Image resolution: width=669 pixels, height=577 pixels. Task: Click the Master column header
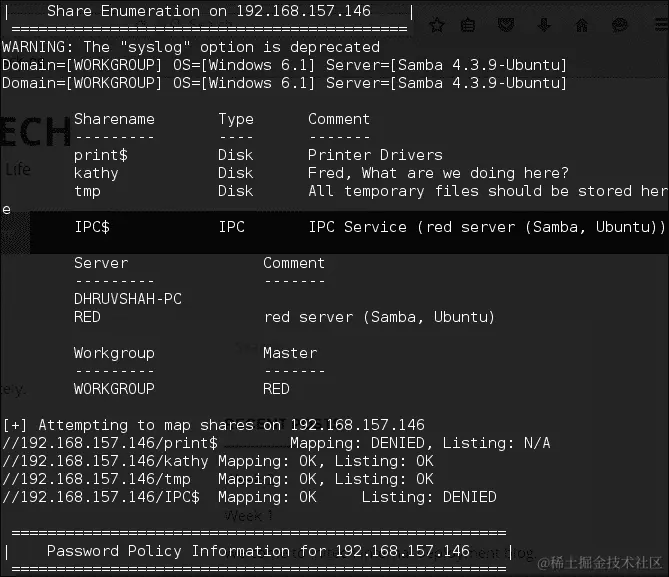pyautogui.click(x=290, y=353)
